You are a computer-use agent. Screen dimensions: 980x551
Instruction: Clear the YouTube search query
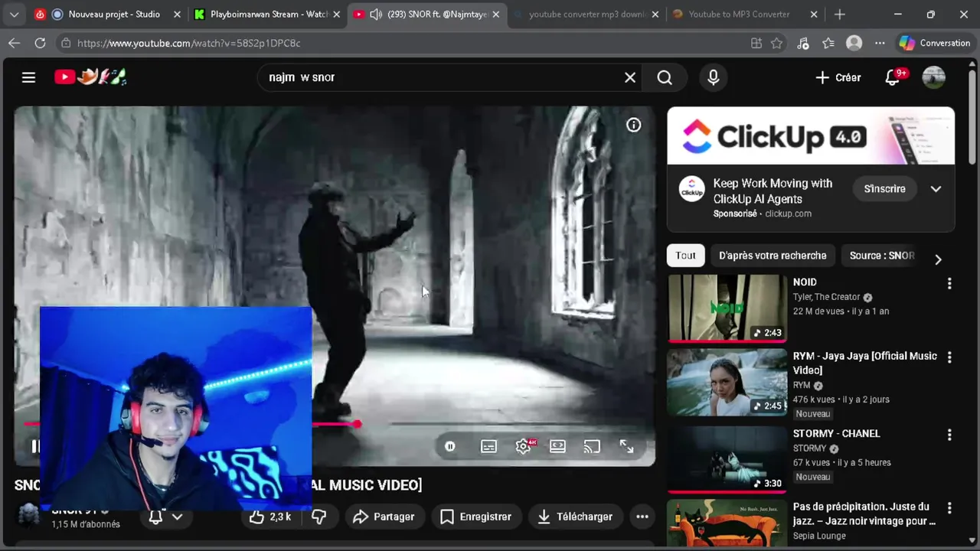pyautogui.click(x=630, y=77)
